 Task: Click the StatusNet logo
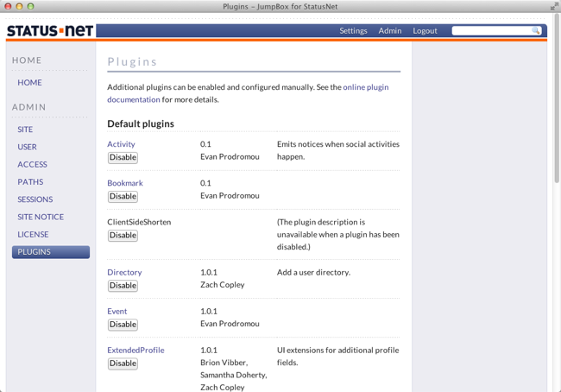click(50, 31)
